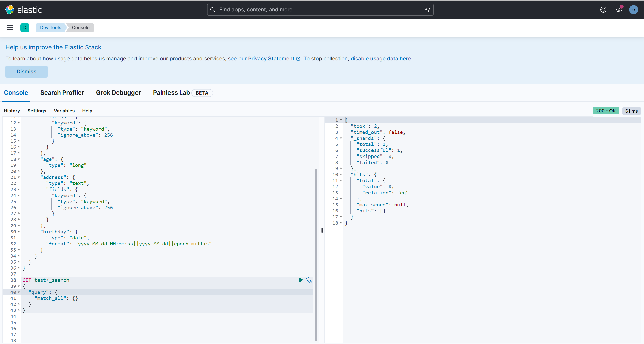Collapse the "query" block at line 40
The width and height of the screenshot is (644, 344).
click(19, 292)
